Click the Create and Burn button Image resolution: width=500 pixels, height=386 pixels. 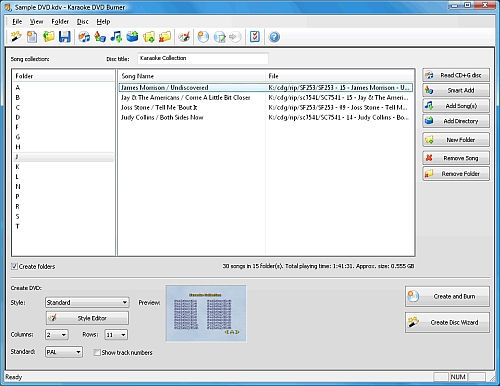tap(447, 296)
